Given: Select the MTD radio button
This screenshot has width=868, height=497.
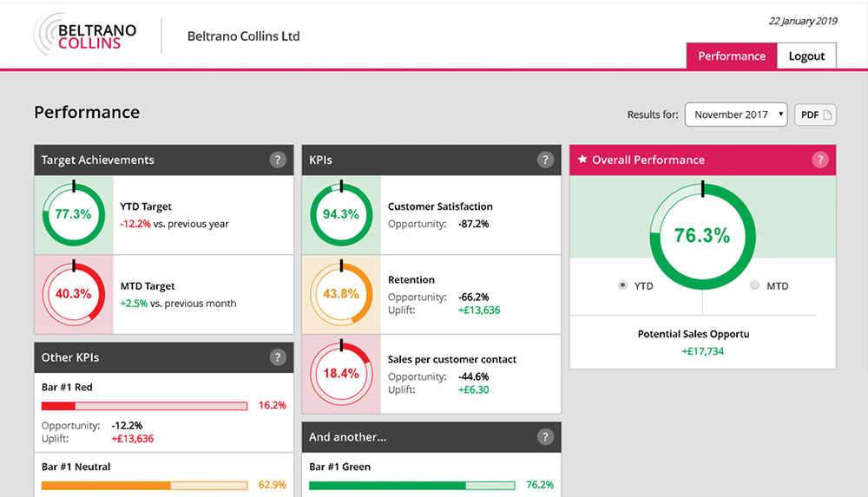Looking at the screenshot, I should [754, 285].
